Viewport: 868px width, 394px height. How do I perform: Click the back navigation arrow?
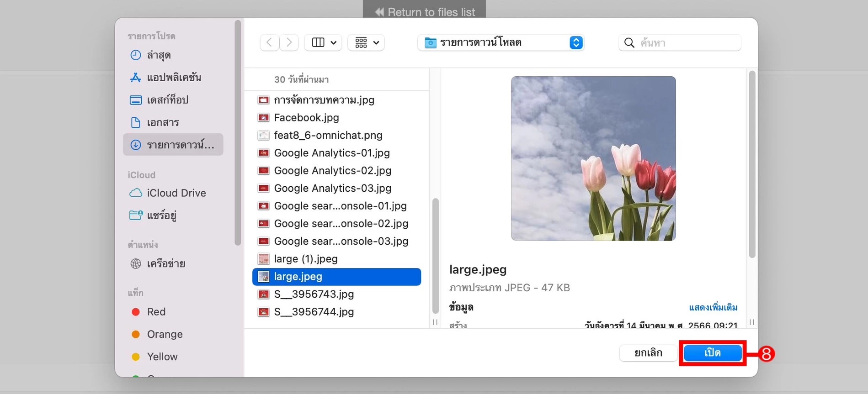pyautogui.click(x=269, y=42)
